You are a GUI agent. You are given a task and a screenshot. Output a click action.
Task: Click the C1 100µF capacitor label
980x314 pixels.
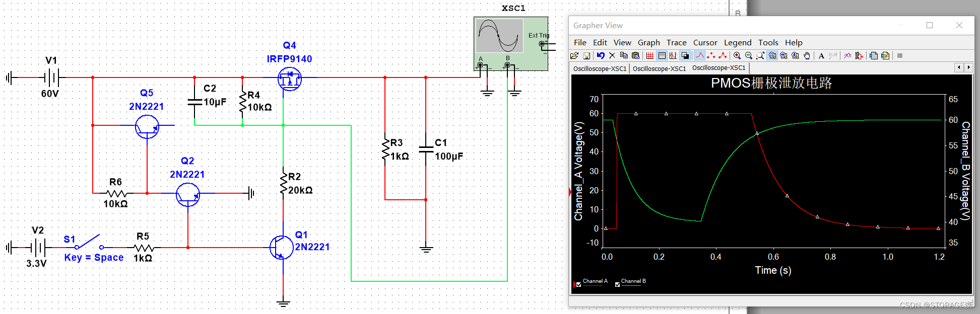point(448,149)
